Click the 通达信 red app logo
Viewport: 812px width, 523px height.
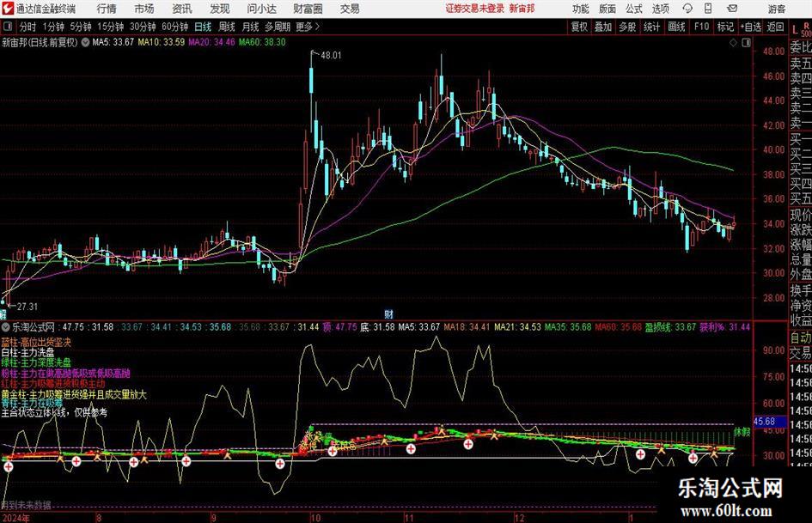7,9
